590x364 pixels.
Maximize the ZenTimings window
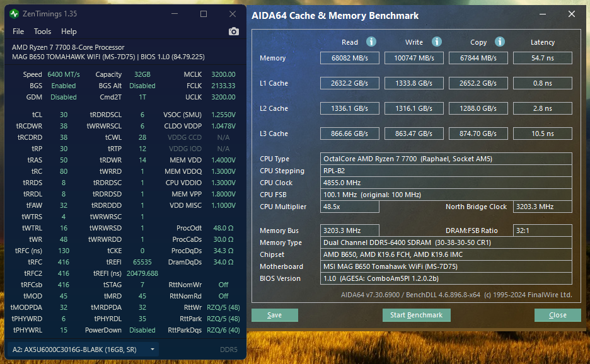coord(204,14)
